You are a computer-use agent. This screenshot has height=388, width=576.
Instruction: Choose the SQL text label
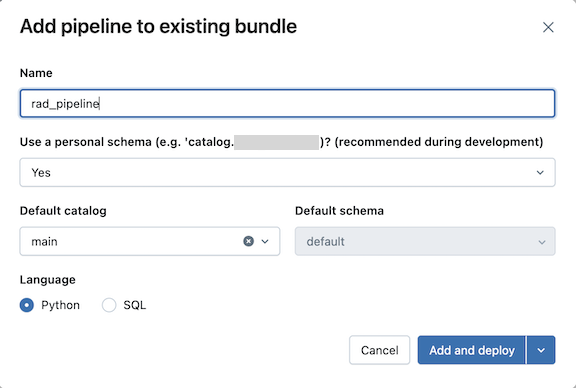(134, 305)
